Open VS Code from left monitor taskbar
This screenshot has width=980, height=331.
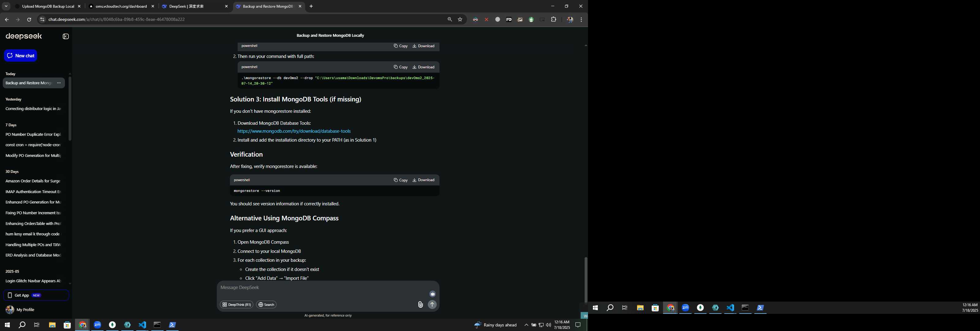[x=142, y=325]
